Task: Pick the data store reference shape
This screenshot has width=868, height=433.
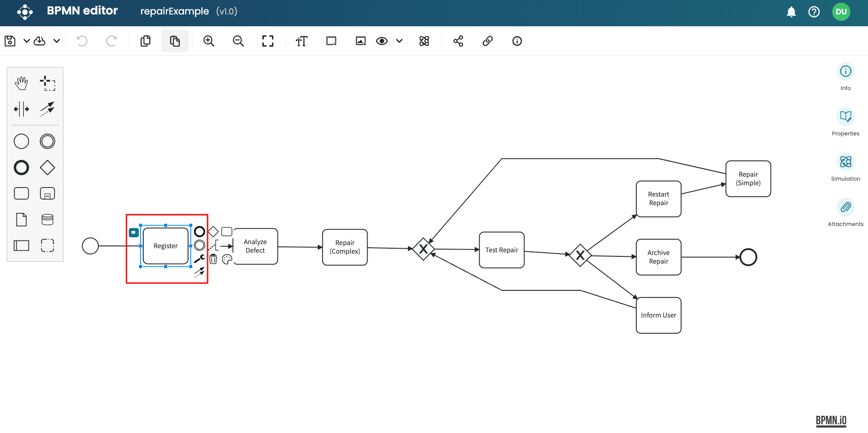Action: (47, 220)
